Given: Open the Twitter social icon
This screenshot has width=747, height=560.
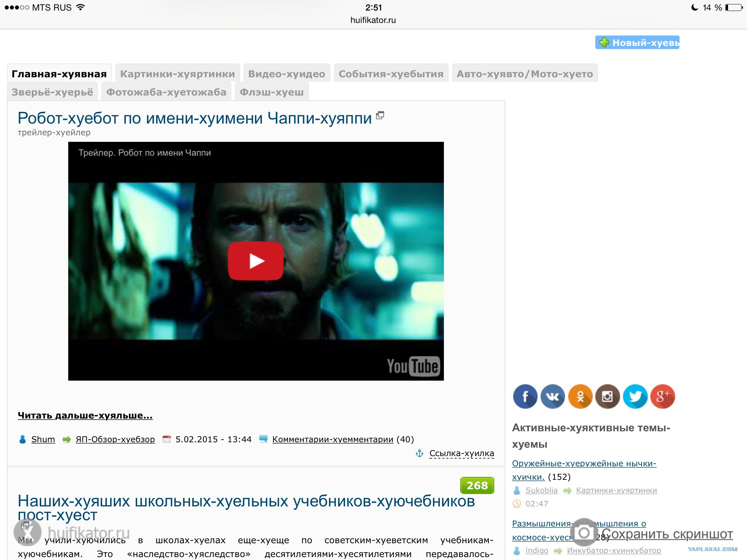Looking at the screenshot, I should 635,396.
